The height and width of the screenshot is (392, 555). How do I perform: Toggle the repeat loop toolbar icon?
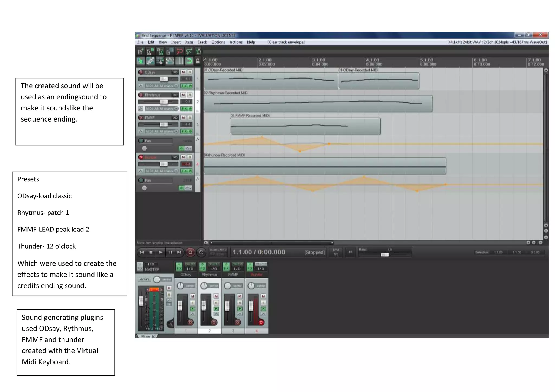coord(189,61)
